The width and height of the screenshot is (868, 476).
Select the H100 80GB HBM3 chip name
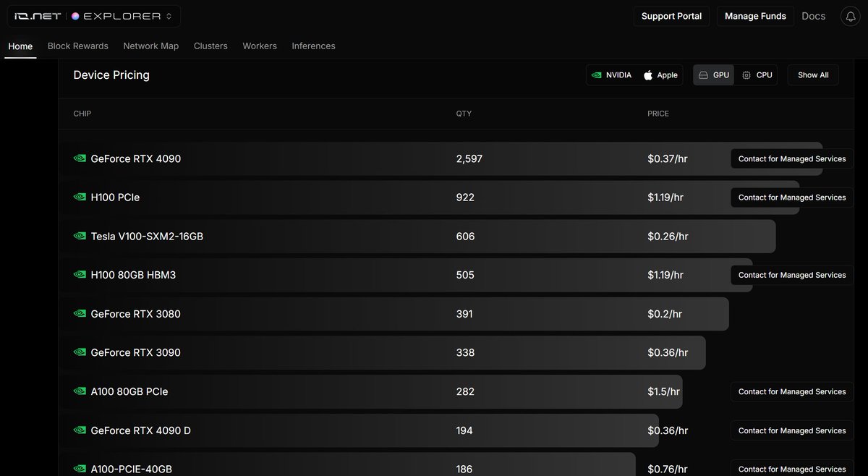[133, 275]
